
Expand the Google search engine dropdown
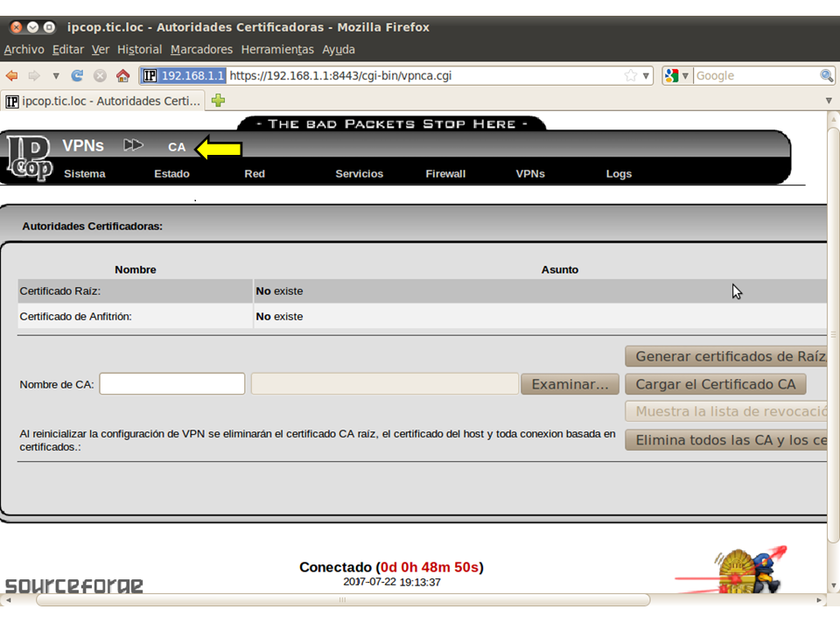click(676, 76)
